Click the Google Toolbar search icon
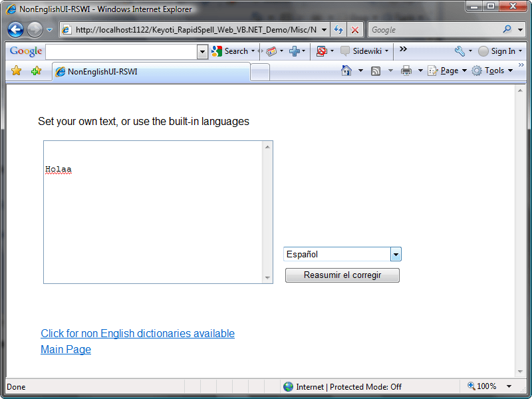The height and width of the screenshot is (399, 532). (x=216, y=51)
